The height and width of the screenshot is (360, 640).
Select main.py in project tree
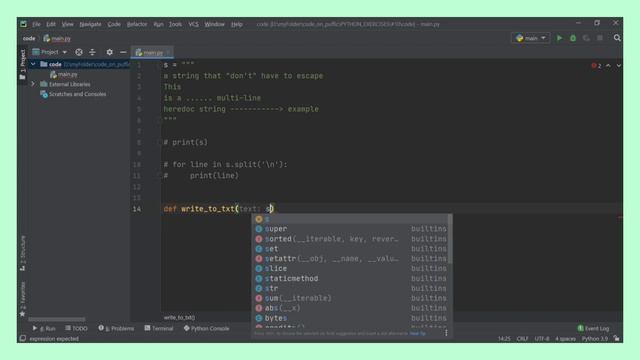click(x=63, y=74)
